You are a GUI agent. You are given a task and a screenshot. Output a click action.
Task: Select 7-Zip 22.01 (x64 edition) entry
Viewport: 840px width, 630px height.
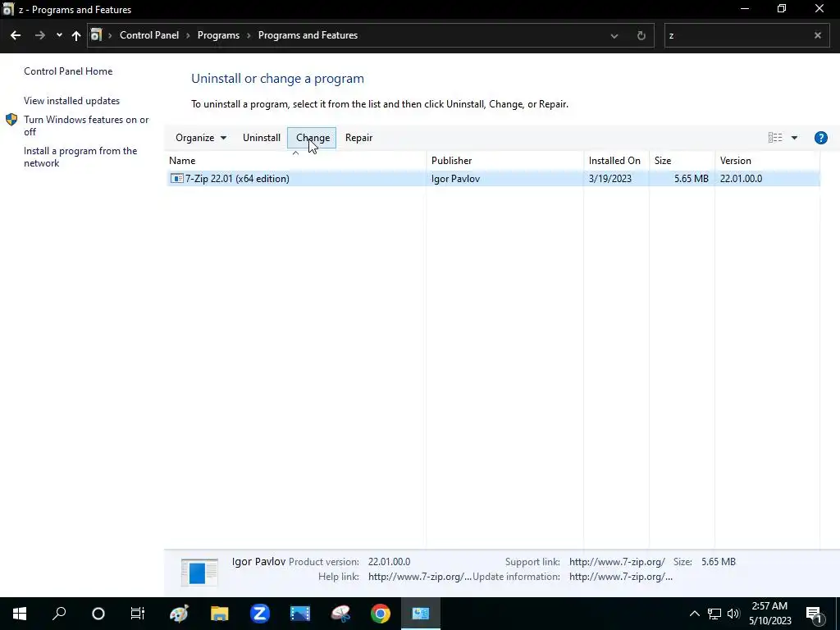pyautogui.click(x=493, y=178)
